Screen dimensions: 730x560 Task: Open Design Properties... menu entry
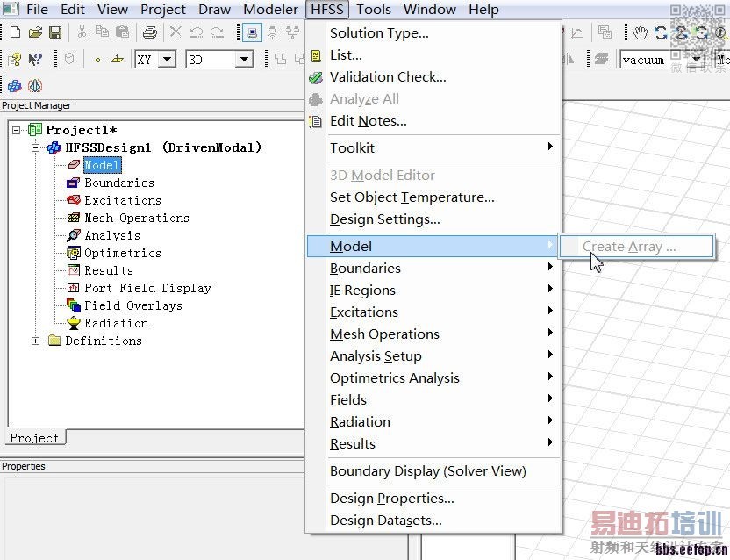[433, 498]
